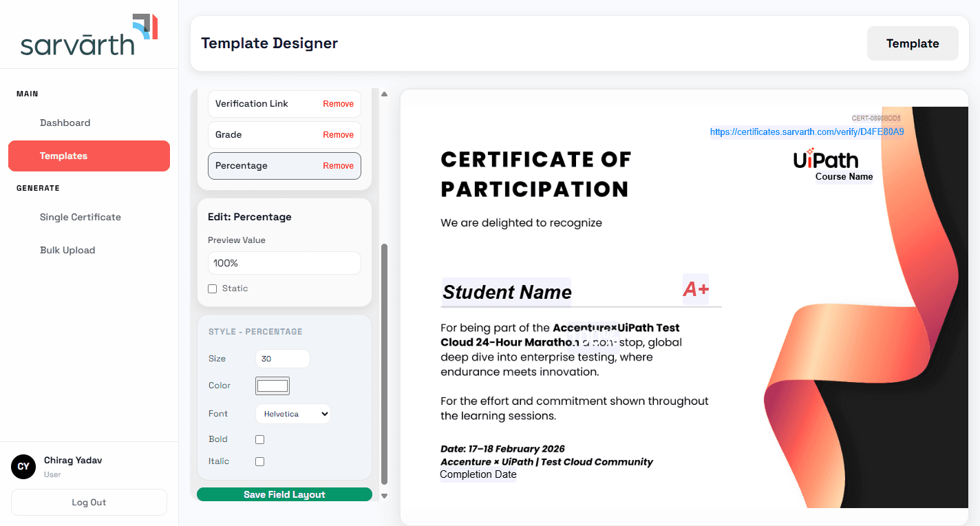This screenshot has width=980, height=526.
Task: Click the field panel scrollbar thumb
Action: pos(385,364)
